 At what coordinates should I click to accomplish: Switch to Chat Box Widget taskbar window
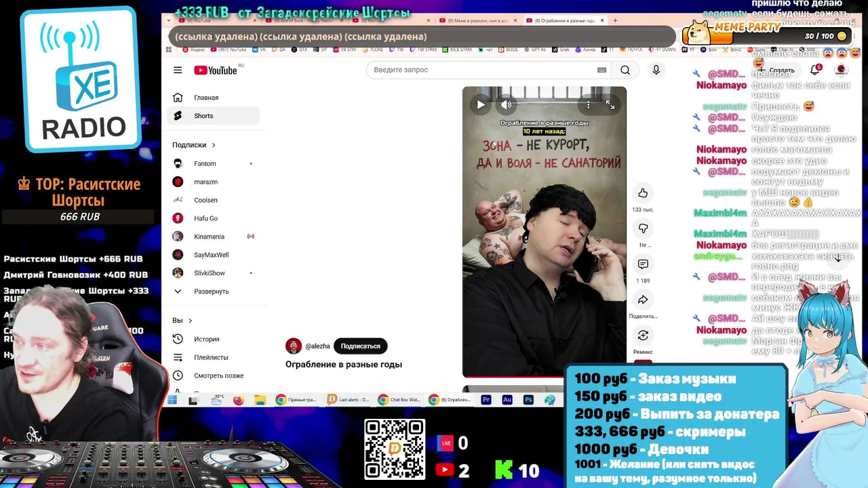point(399,400)
